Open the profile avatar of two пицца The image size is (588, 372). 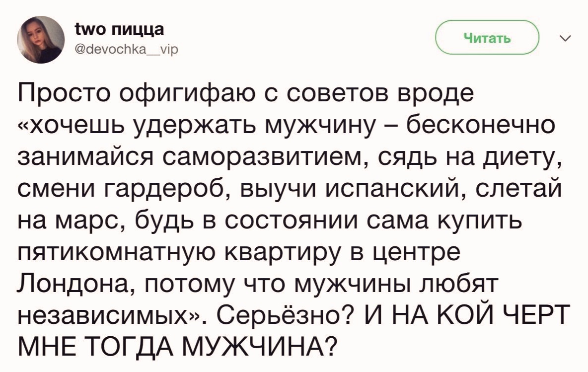41,39
